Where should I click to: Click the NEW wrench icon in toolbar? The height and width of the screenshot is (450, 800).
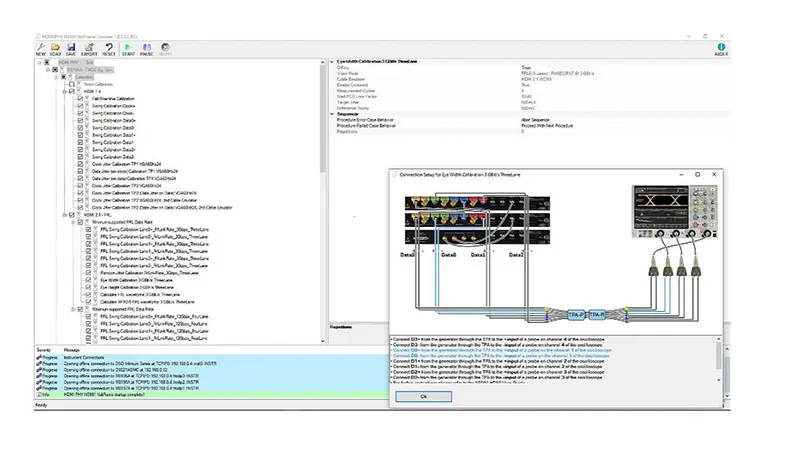tap(40, 47)
